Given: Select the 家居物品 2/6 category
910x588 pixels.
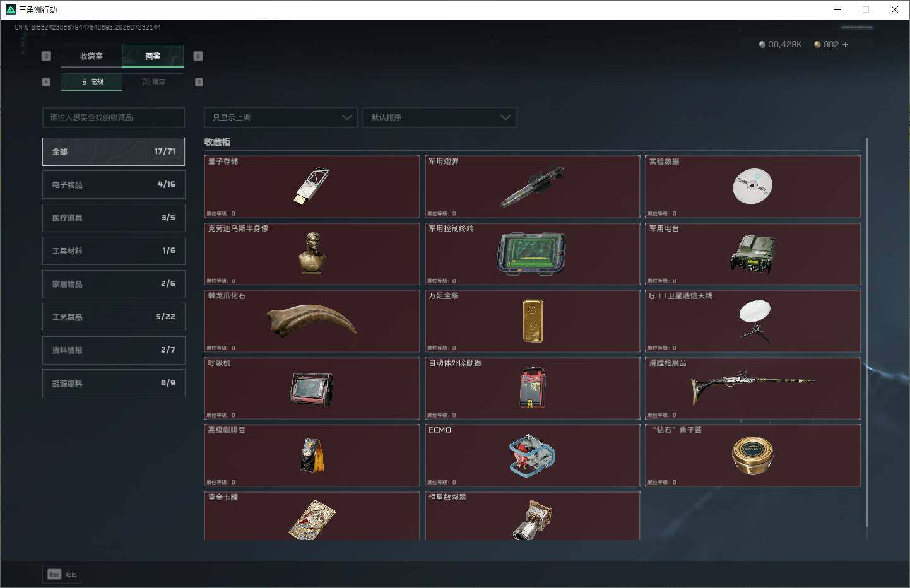Looking at the screenshot, I should point(114,284).
